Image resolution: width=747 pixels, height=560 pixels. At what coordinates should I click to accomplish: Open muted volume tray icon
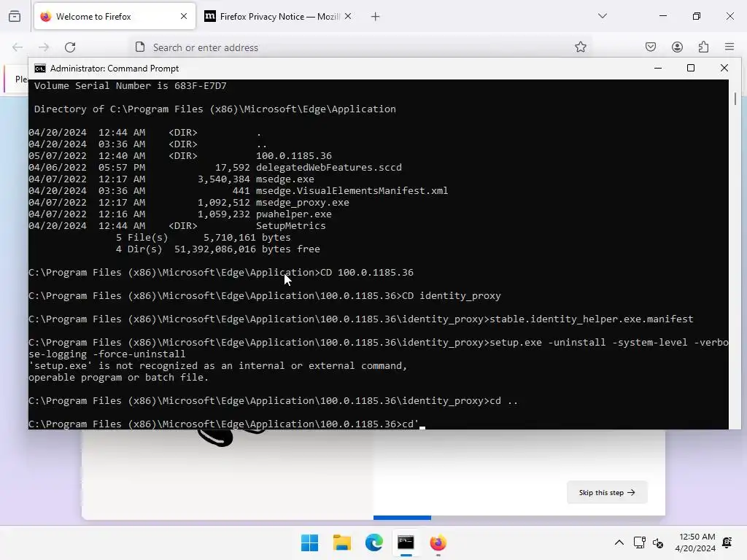658,542
